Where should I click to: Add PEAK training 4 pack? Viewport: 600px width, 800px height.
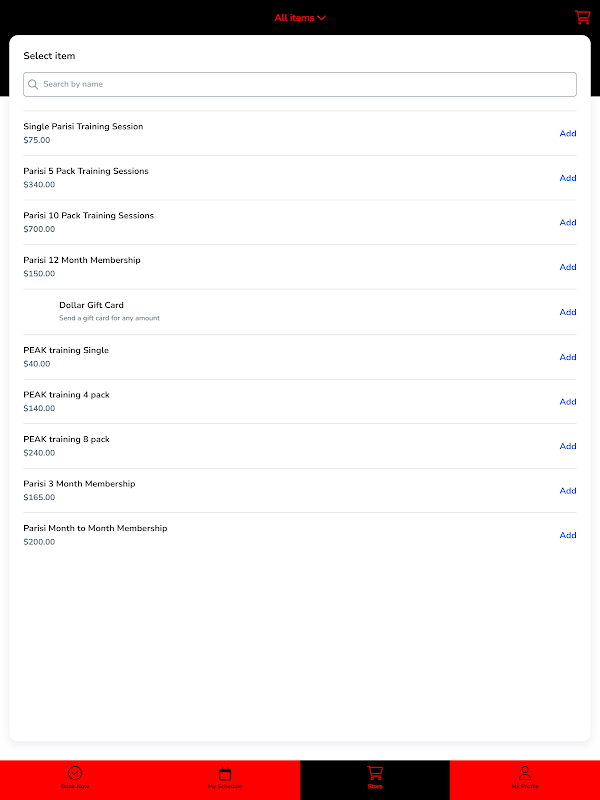coord(568,402)
